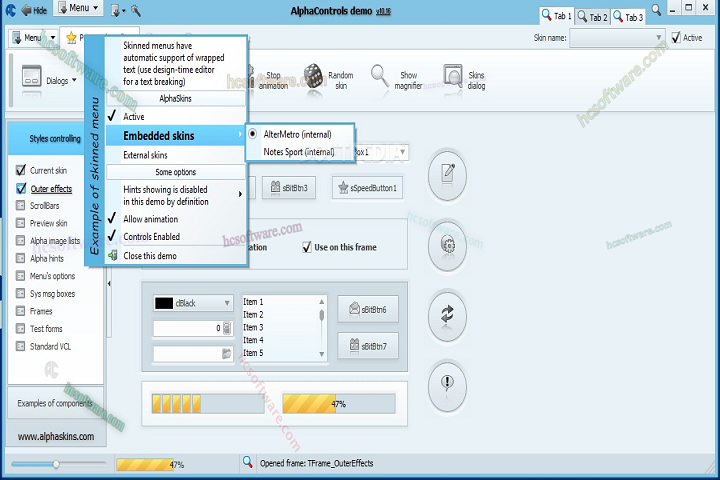Click the round refresh arrows button
Screen dimensions: 720x480
447,316
